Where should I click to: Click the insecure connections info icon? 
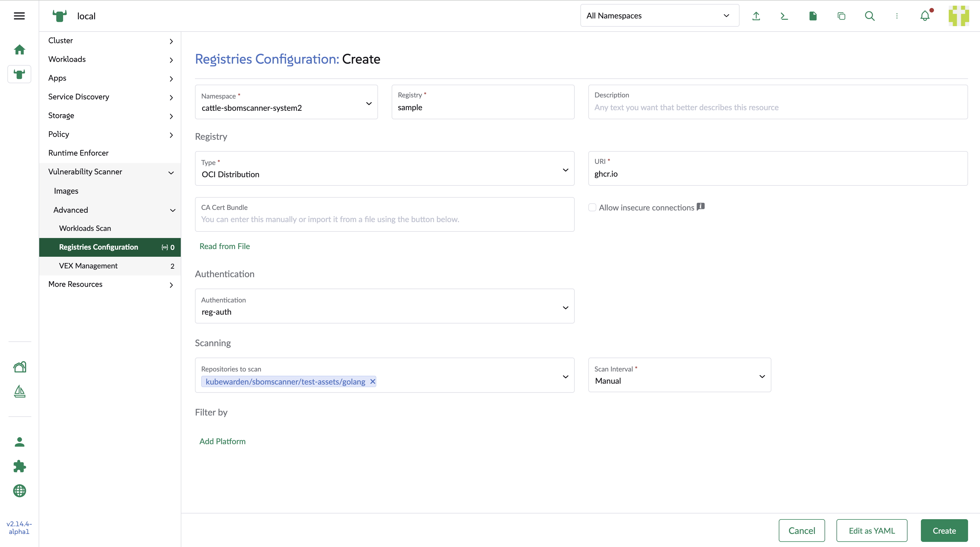pos(701,207)
